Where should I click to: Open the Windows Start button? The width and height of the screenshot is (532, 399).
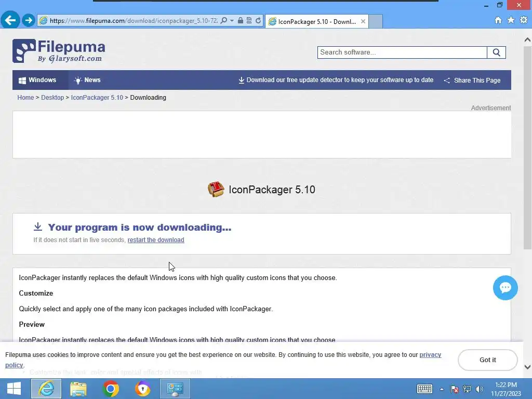(x=14, y=389)
